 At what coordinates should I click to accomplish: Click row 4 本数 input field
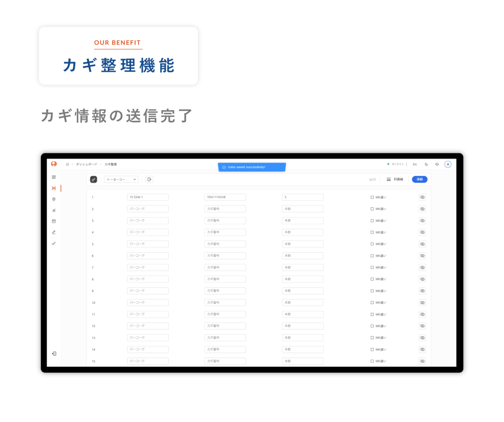pyautogui.click(x=303, y=232)
